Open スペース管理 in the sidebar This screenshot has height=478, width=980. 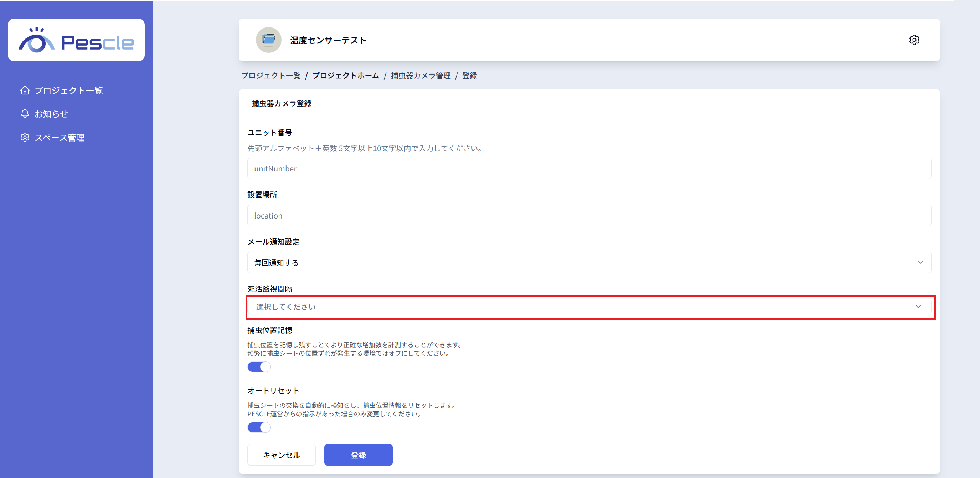click(60, 138)
